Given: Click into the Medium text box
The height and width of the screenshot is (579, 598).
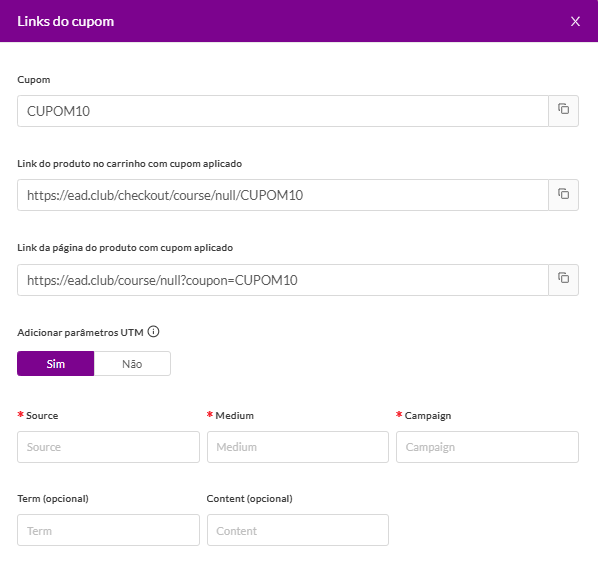Looking at the screenshot, I should coord(297,447).
